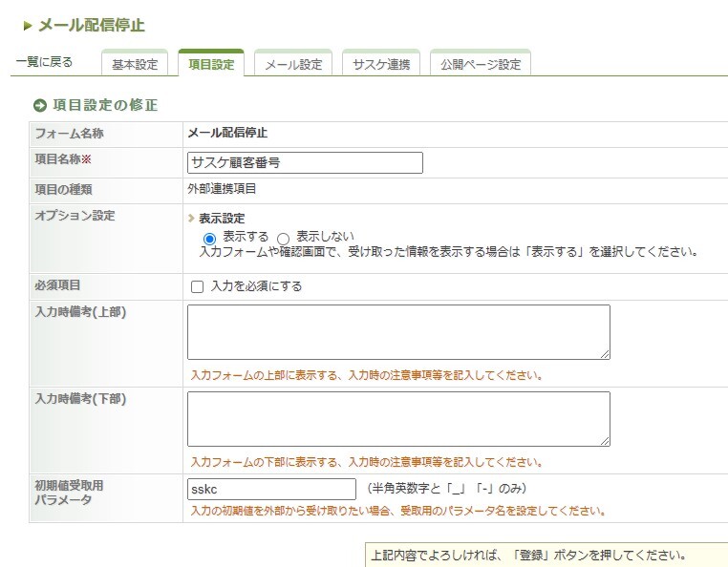Image resolution: width=728 pixels, height=567 pixels.
Task: Click inside the 入力時備考(上部) textarea
Action: [398, 331]
